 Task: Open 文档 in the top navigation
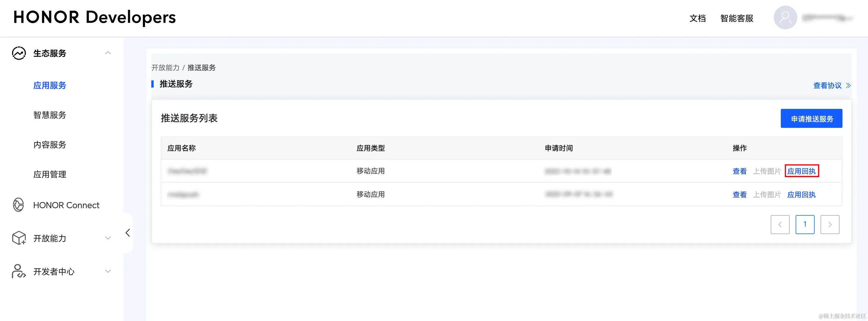[697, 18]
